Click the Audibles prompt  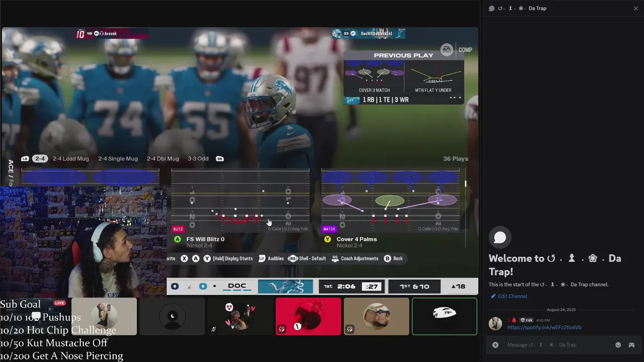(x=276, y=258)
